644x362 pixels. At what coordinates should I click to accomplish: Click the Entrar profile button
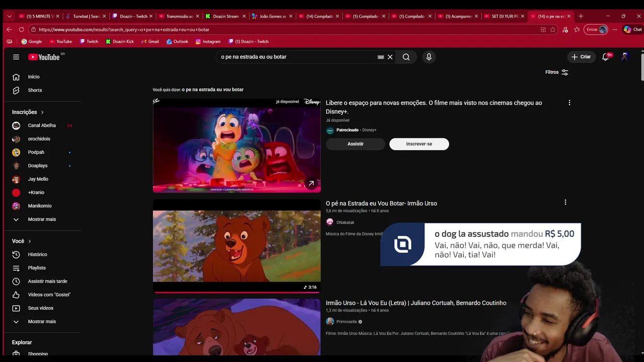point(597,30)
